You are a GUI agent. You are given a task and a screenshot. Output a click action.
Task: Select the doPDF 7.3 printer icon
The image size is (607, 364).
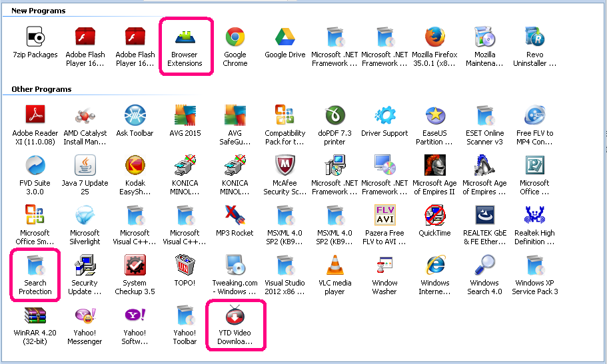[x=335, y=115]
